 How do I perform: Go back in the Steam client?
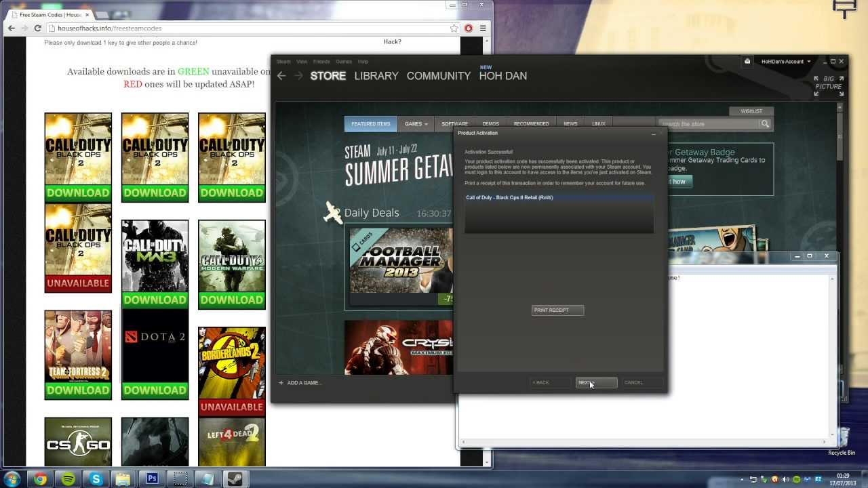281,76
